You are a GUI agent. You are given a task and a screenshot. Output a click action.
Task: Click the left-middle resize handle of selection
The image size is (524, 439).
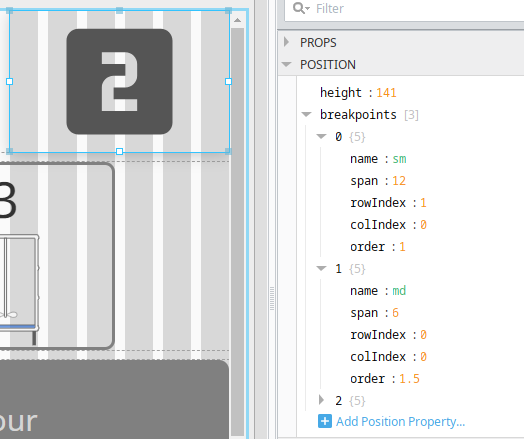[x=9, y=82]
